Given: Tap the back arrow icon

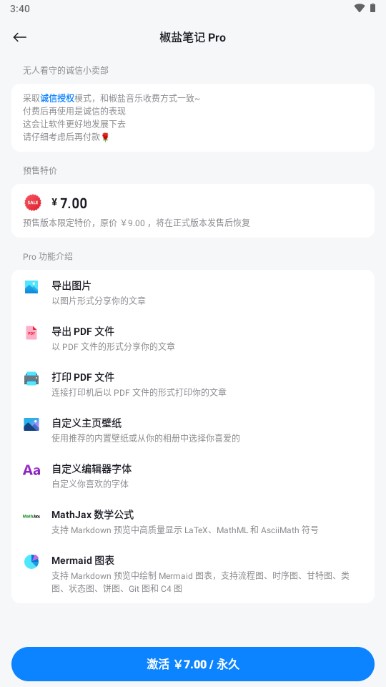Looking at the screenshot, I should tap(20, 38).
